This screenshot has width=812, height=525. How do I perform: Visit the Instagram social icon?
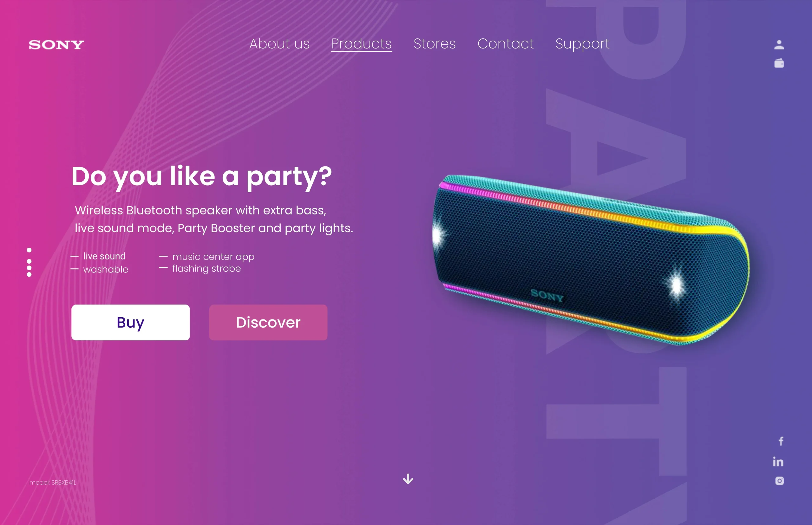[779, 481]
